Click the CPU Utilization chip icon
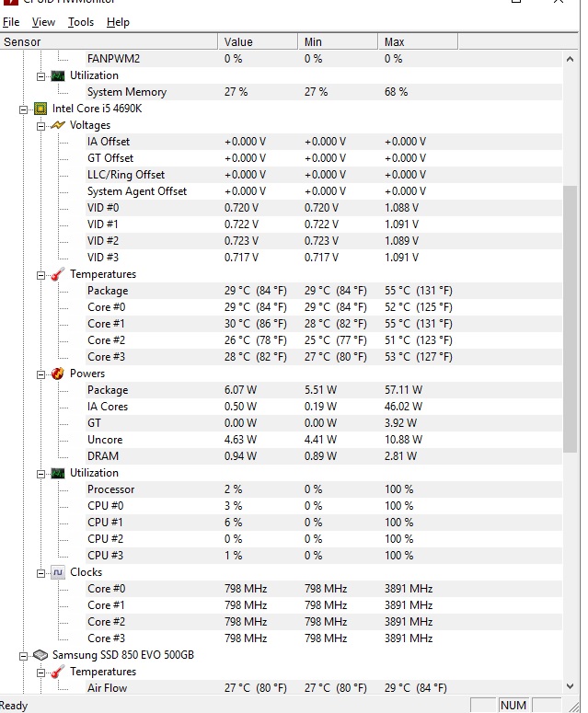Viewport: 588px width, 713px height. tap(58, 473)
